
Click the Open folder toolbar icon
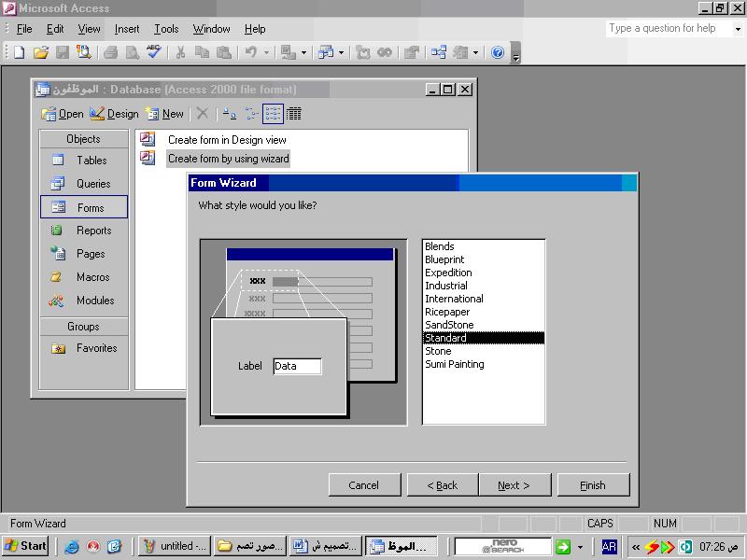coord(41,52)
